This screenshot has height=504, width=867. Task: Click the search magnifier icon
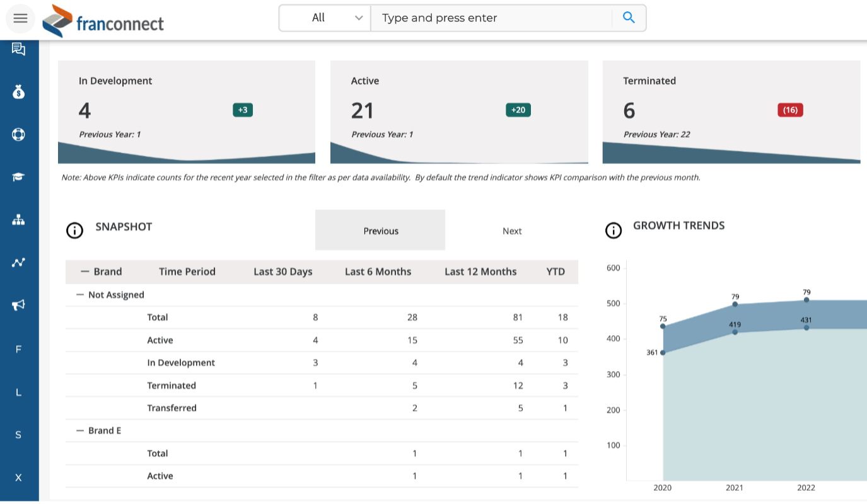[x=628, y=17]
